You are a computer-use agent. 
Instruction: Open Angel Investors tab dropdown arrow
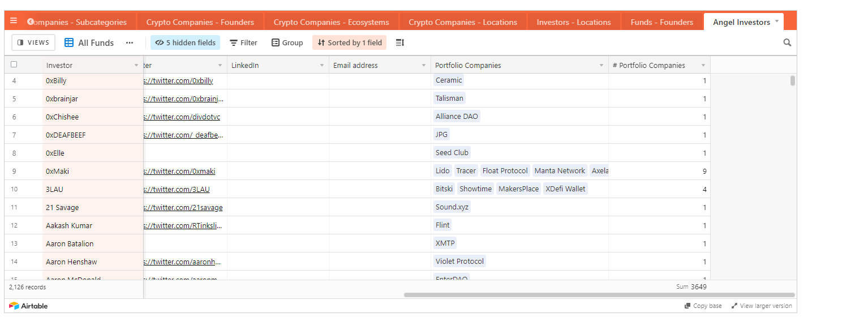777,21
